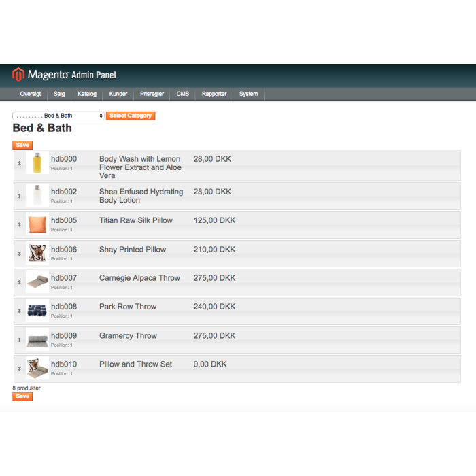Screen dimensions: 476x476
Task: Click the Pillow and Throw Set thumbnail
Action: tap(37, 368)
